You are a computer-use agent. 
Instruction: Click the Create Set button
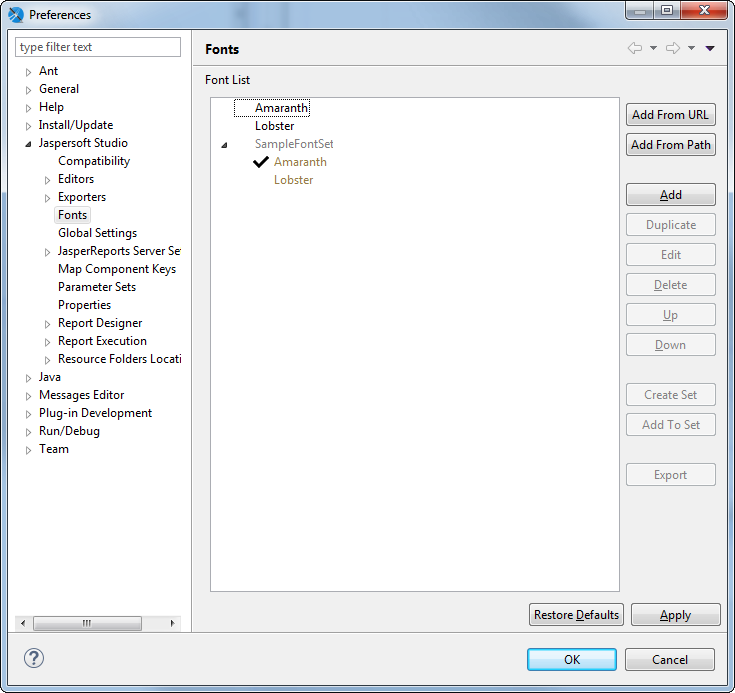[670, 394]
